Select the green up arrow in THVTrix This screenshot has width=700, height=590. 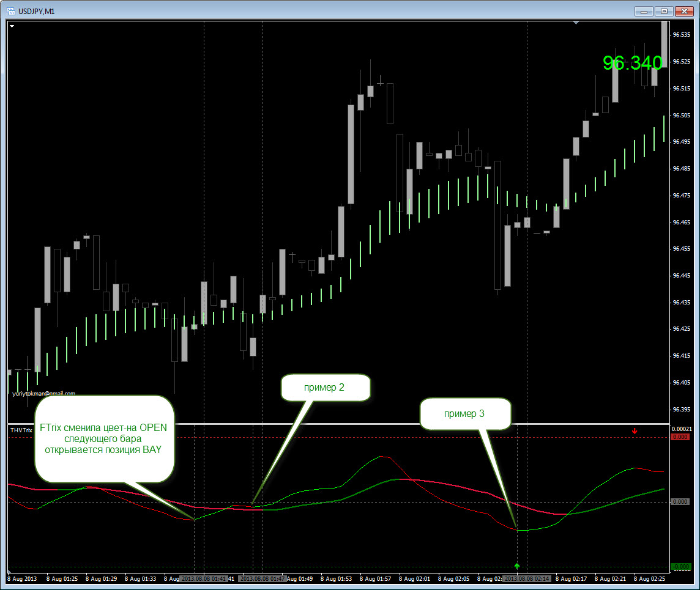pos(517,566)
